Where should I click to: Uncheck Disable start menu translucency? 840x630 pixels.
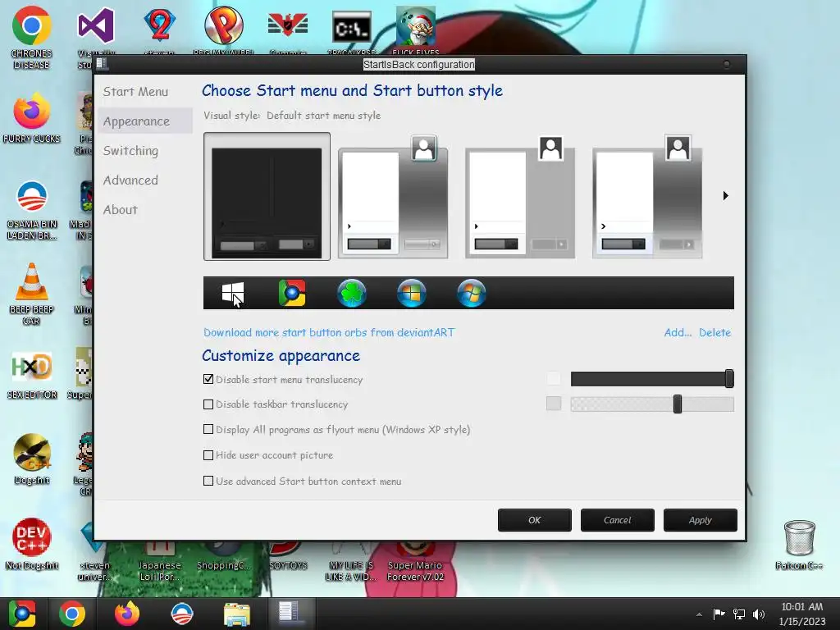click(x=208, y=379)
